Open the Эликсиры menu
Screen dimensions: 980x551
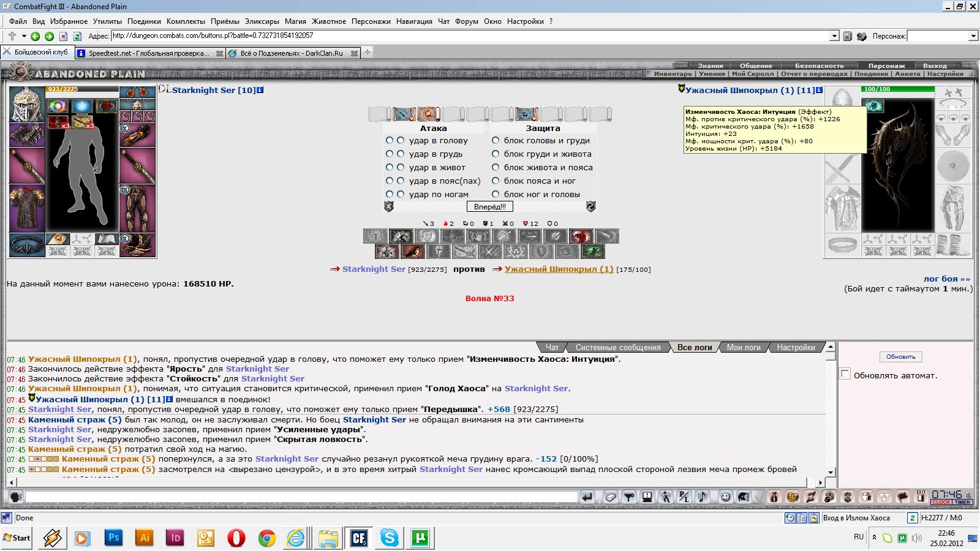pos(262,21)
